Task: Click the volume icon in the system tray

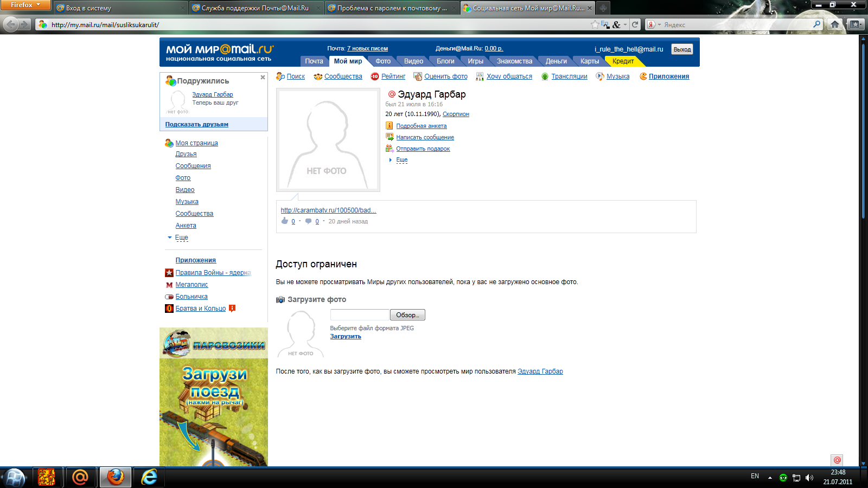Action: click(809, 478)
